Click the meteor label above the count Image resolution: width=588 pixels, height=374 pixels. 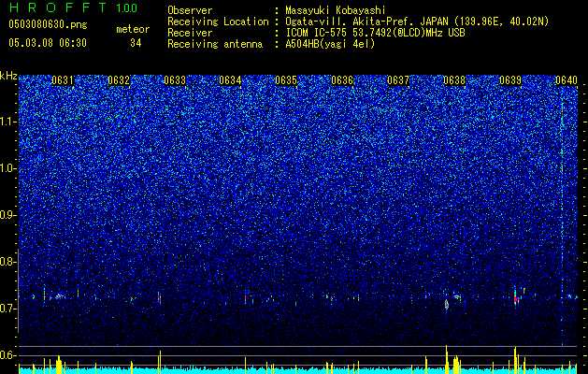[x=133, y=29]
